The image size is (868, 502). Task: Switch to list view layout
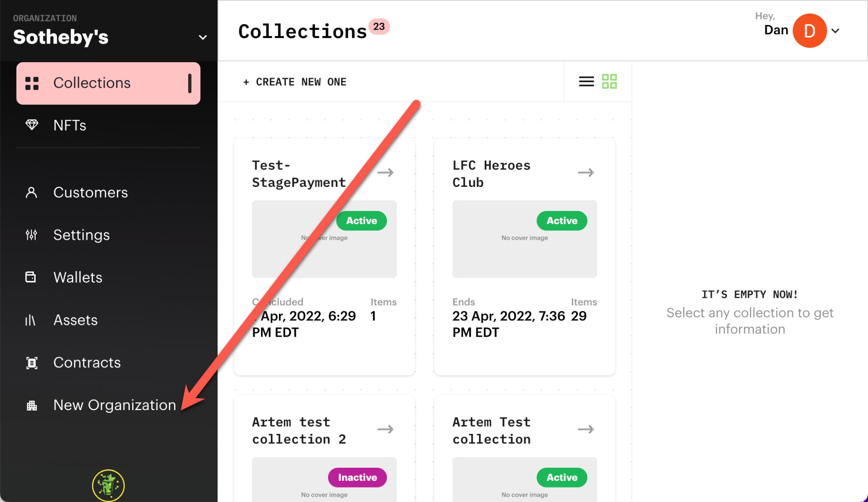(586, 81)
